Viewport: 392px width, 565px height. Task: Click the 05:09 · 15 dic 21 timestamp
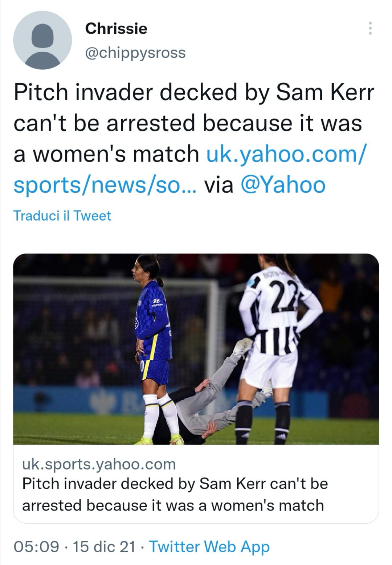74,546
